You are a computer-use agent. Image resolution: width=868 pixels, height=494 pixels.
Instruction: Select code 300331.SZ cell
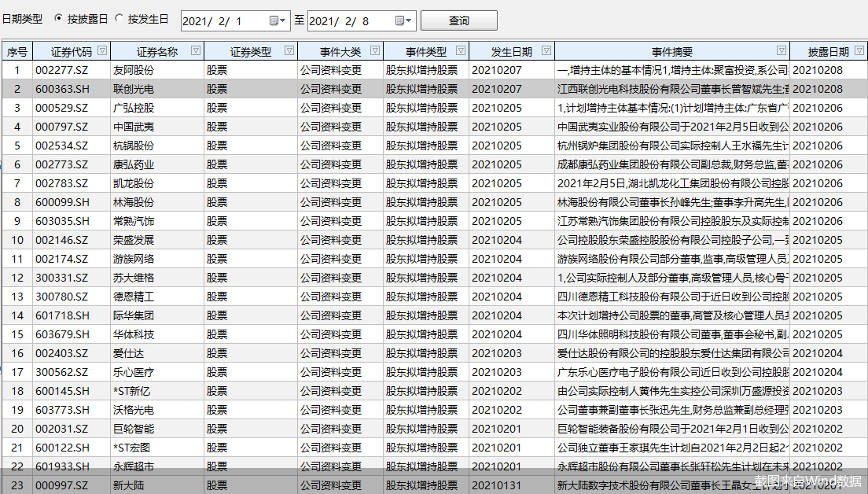pos(72,278)
